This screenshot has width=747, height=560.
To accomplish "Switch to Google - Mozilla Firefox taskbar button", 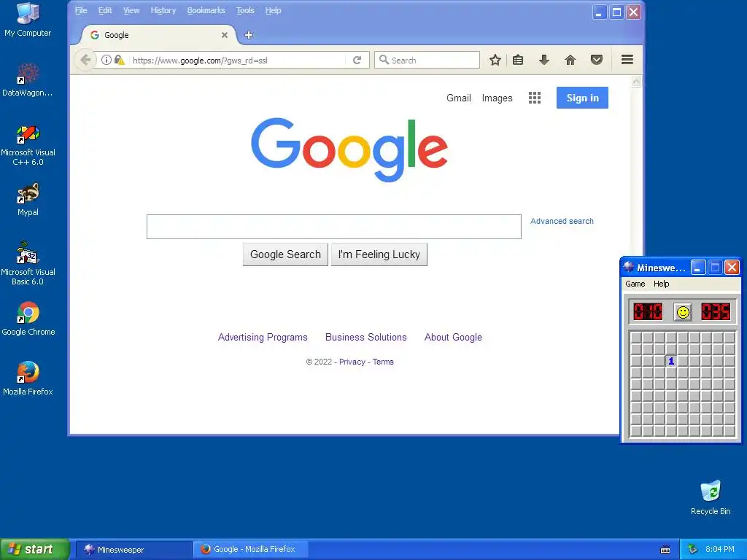I will click(251, 550).
